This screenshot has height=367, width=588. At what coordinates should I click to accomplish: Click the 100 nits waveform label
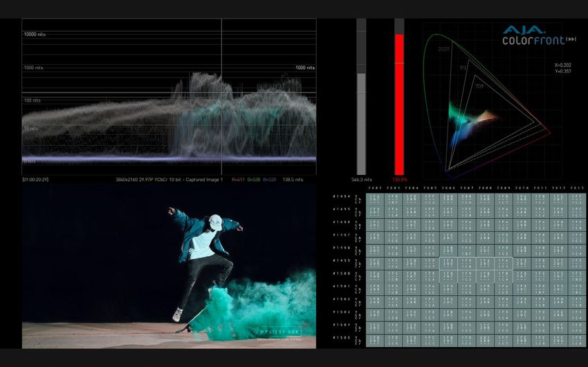(33, 100)
